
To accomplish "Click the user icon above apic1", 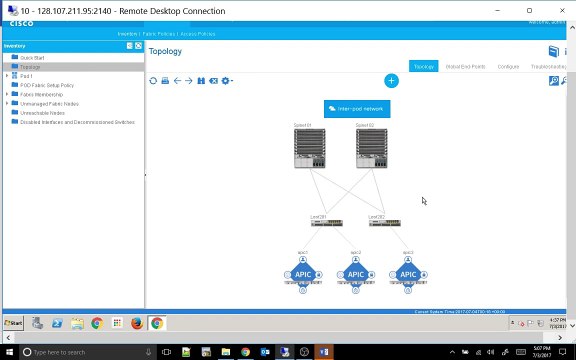I will [303, 260].
